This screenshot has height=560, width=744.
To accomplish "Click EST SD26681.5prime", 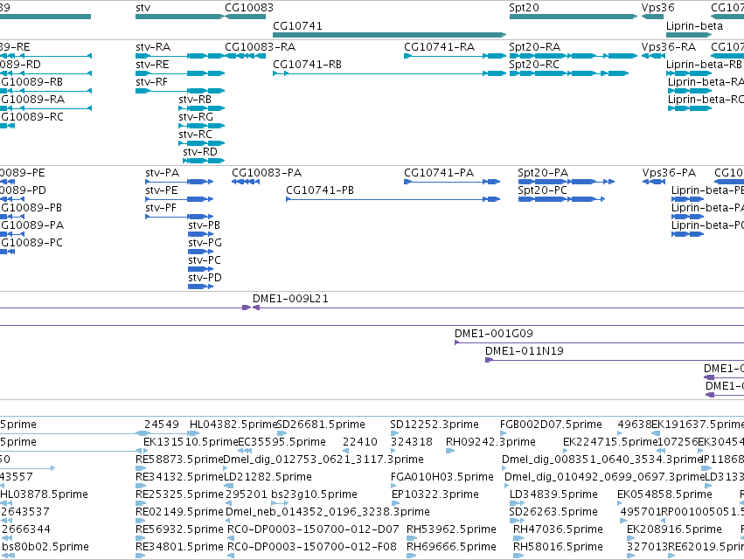I will click(x=321, y=425).
